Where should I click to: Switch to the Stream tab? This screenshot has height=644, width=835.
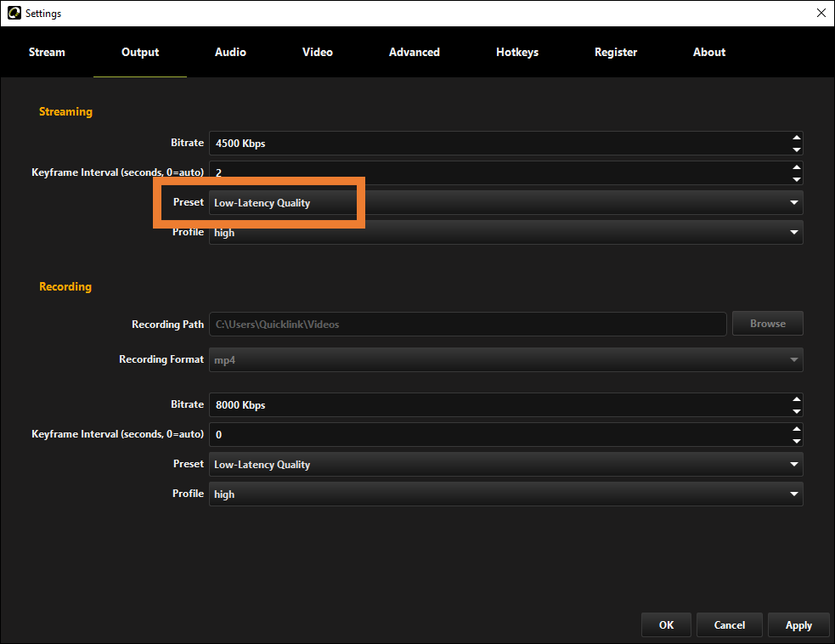(x=47, y=52)
